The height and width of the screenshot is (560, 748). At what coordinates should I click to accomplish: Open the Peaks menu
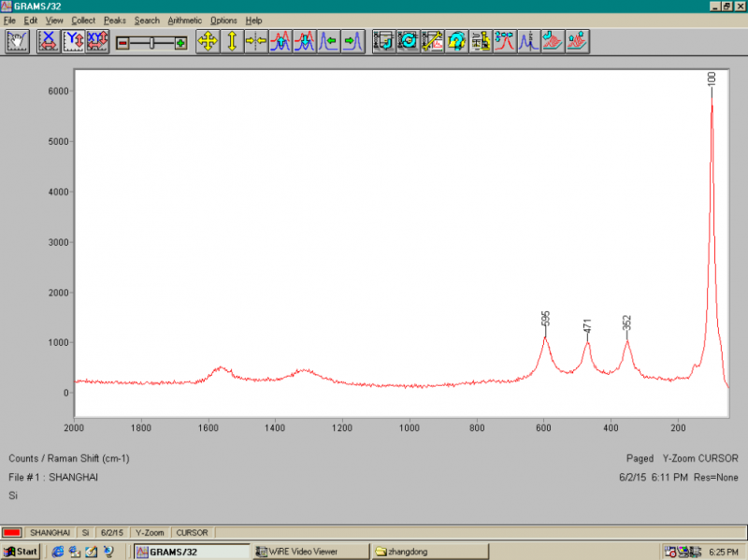click(115, 21)
